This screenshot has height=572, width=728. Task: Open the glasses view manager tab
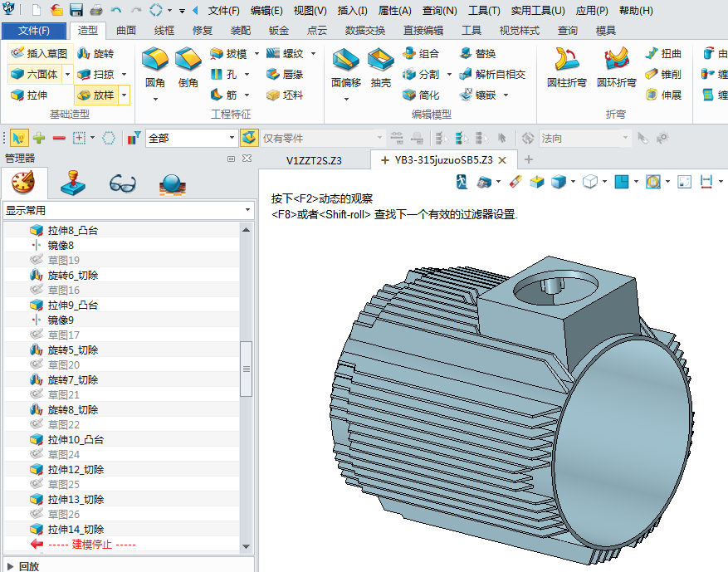pos(123,182)
